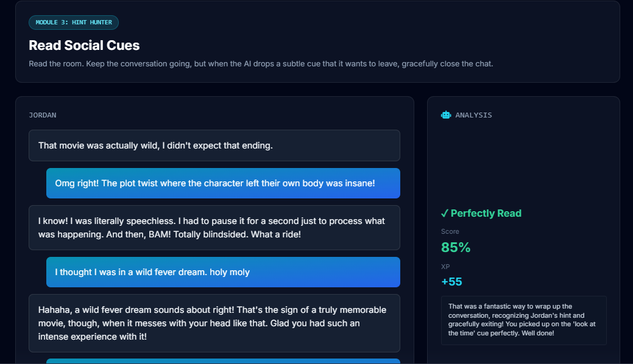Click the partially visible blue bubble at chat bottom

click(223, 361)
